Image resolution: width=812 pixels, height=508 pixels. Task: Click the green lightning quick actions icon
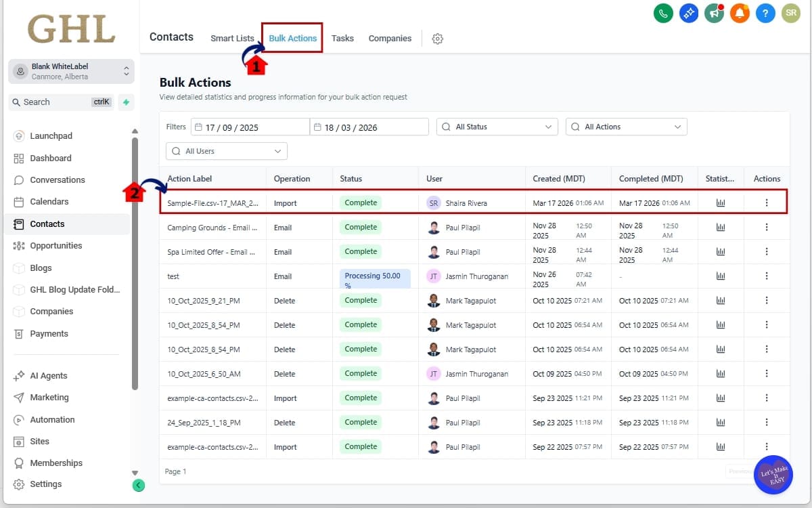[125, 102]
